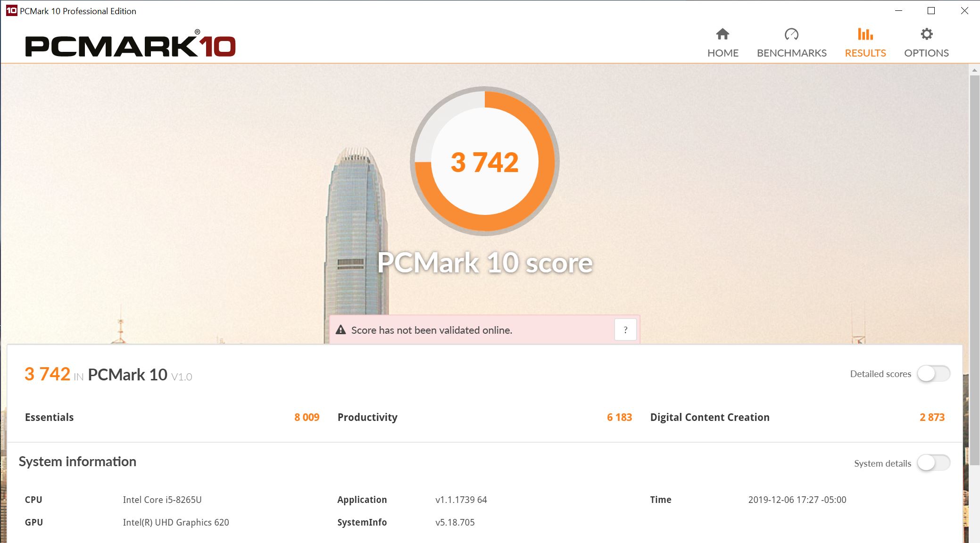Click the Productivity score 6 183
This screenshot has width=980, height=543.
[619, 417]
